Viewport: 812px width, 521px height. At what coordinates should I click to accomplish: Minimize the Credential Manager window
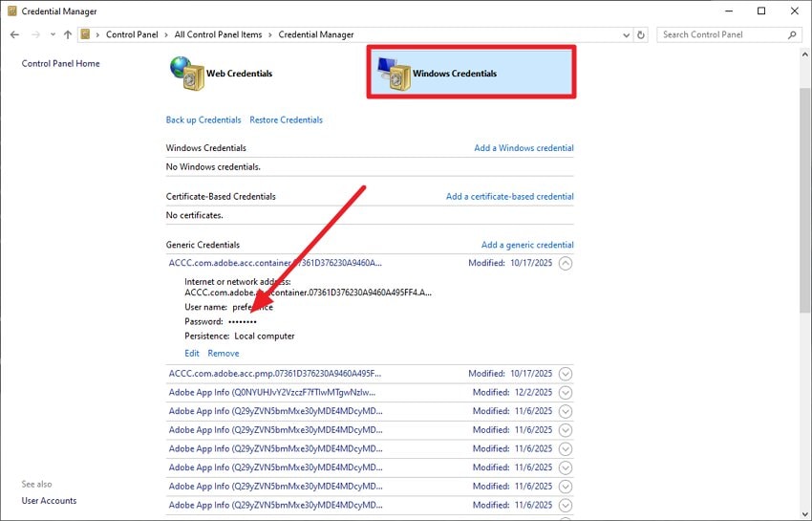pos(729,11)
